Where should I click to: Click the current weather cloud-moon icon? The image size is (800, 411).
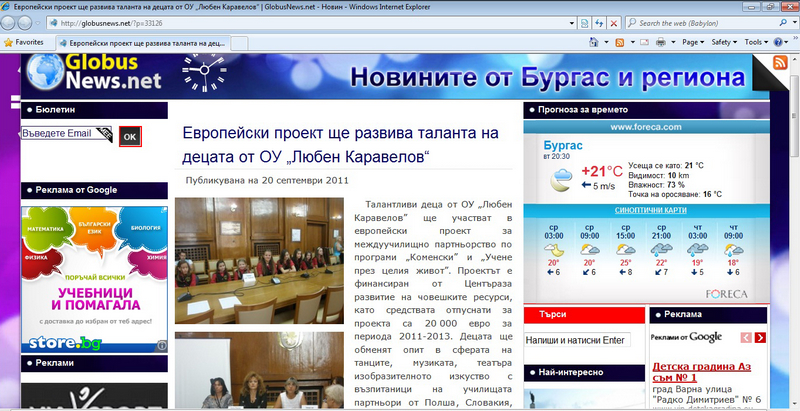tap(561, 180)
